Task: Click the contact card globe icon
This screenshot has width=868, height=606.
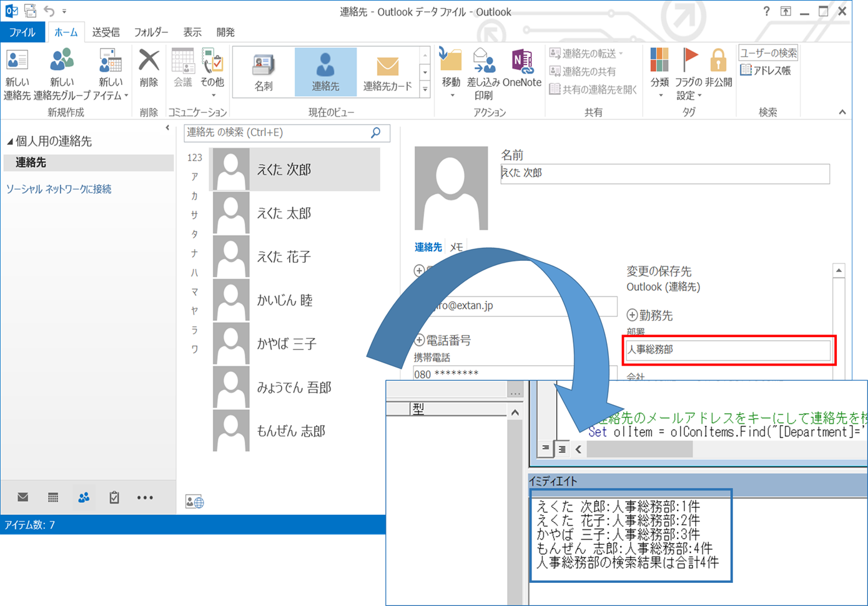Action: coord(194,501)
